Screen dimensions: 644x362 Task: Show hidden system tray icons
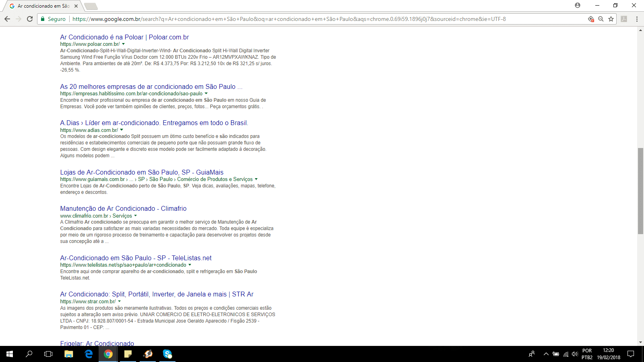tap(546, 354)
